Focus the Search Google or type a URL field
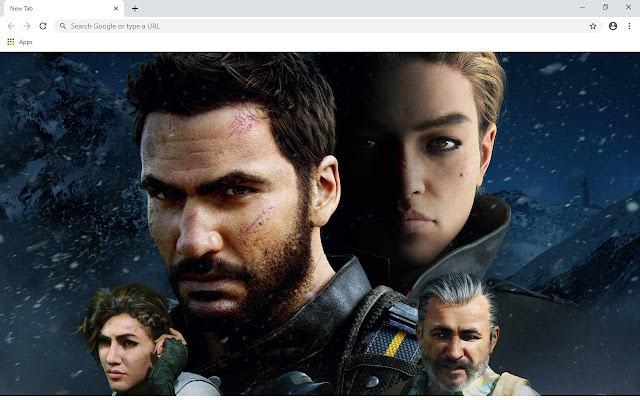This screenshot has width=640, height=400. click(327, 26)
